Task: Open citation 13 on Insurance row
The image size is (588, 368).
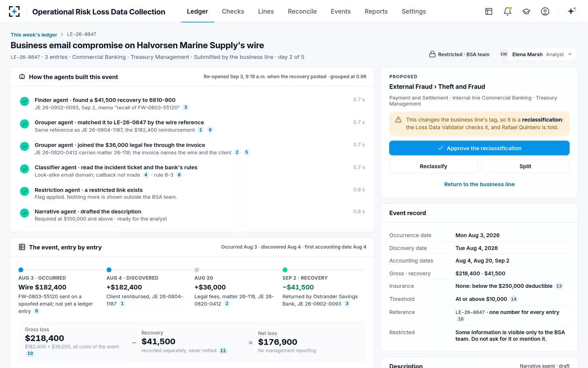Action: 559,286
